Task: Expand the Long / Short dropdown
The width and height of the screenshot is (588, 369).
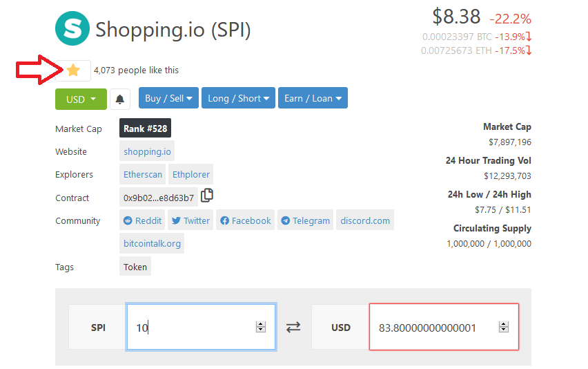Action: tap(239, 98)
